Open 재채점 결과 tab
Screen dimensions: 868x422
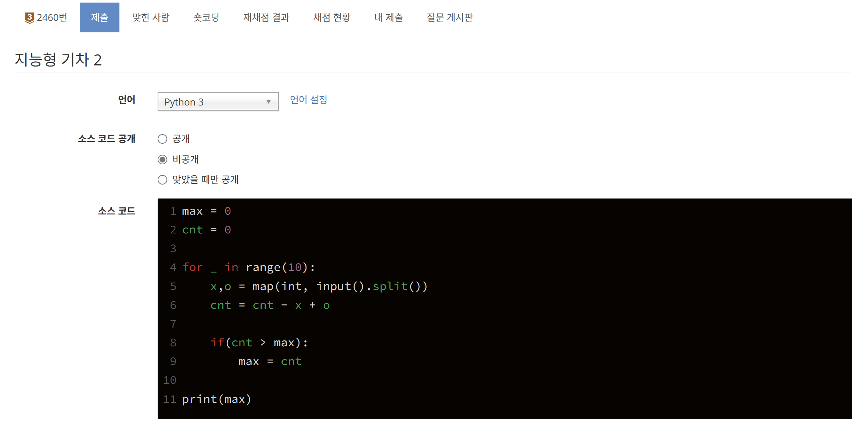tap(266, 18)
